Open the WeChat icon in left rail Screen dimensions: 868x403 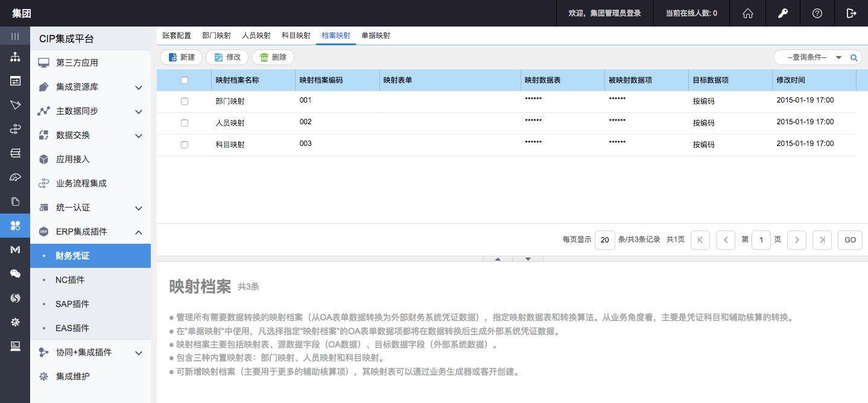pos(15,273)
